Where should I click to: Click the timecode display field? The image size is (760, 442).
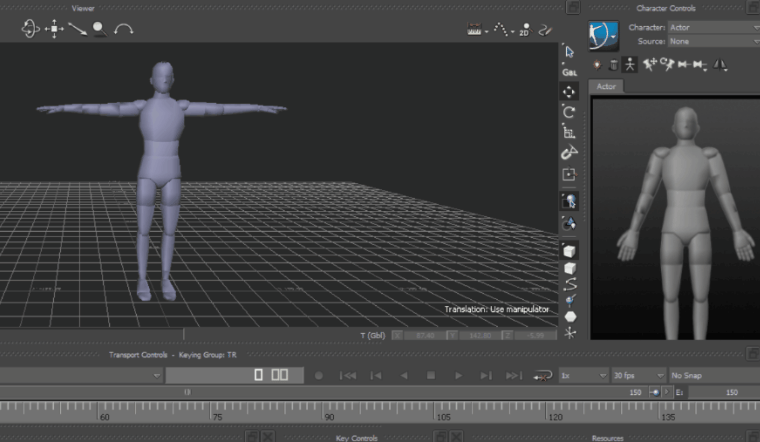pos(235,375)
